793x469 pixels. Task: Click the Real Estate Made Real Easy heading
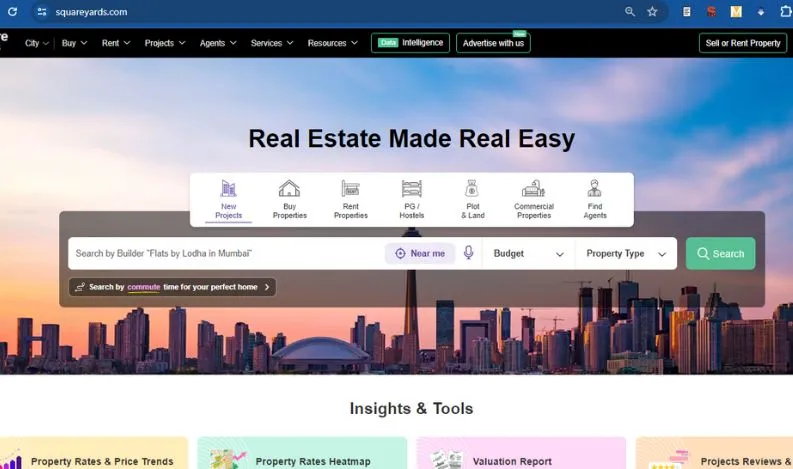click(412, 138)
